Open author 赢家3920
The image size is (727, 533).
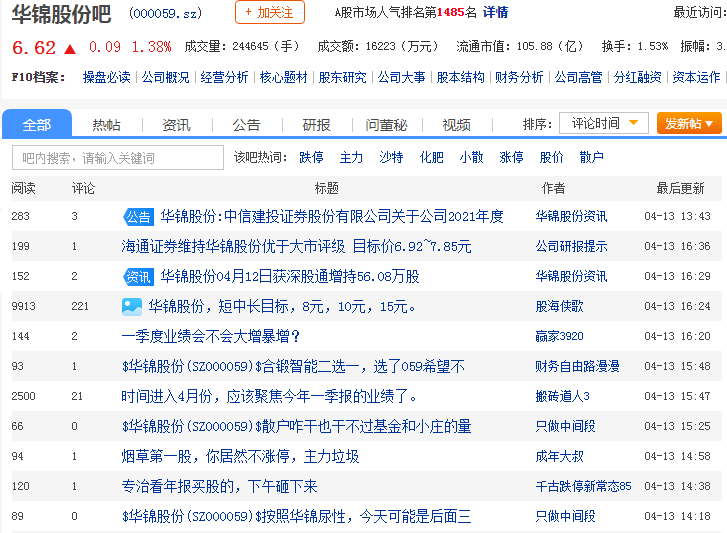pos(559,336)
